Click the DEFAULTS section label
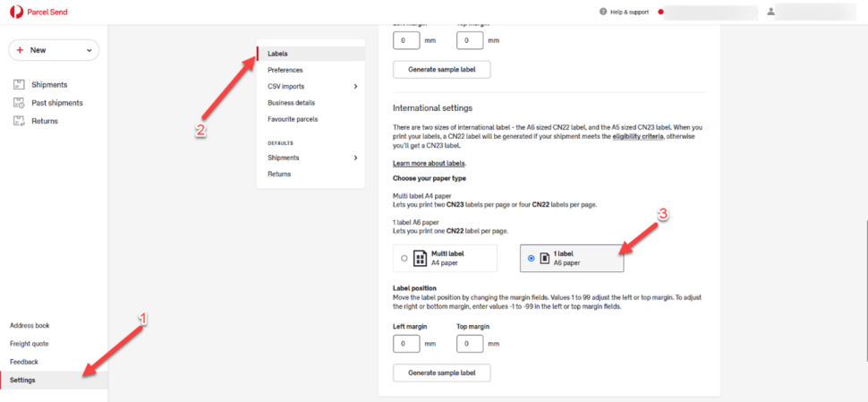868x402 pixels. [x=281, y=143]
